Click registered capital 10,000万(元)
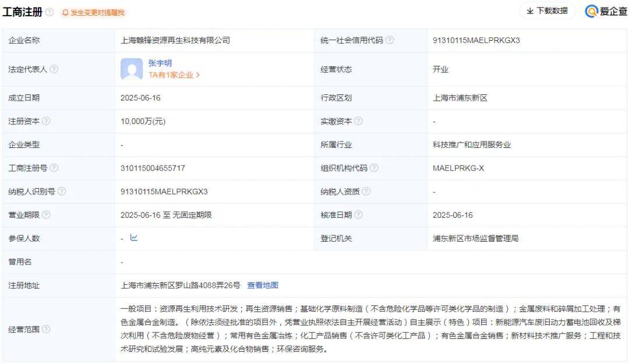629x364 pixels. click(143, 121)
